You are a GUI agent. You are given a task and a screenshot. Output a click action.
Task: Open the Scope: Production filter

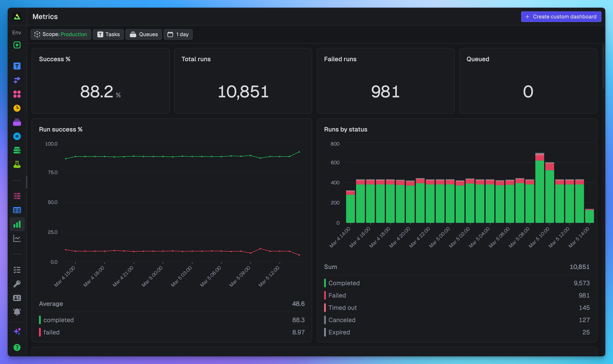[61, 34]
